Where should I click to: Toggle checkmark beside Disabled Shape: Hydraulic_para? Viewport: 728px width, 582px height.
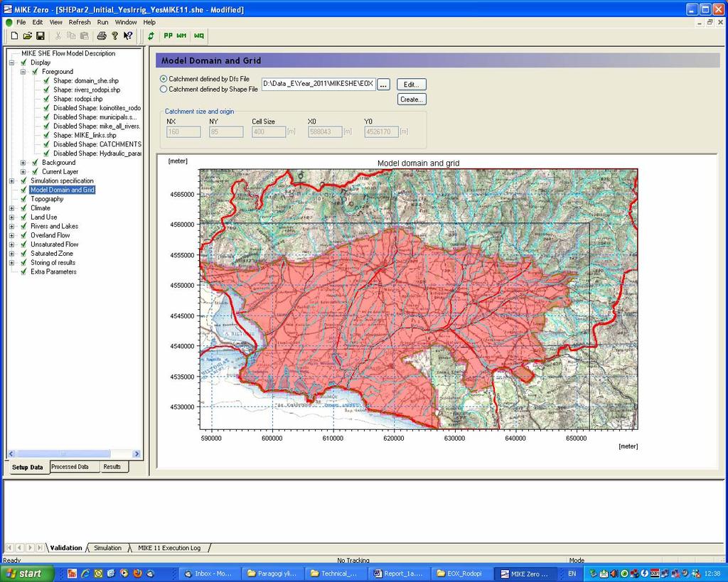46,153
